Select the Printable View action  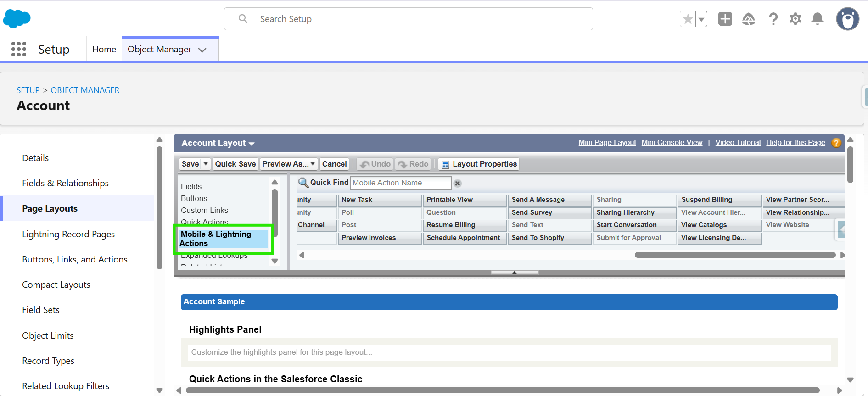[465, 200]
